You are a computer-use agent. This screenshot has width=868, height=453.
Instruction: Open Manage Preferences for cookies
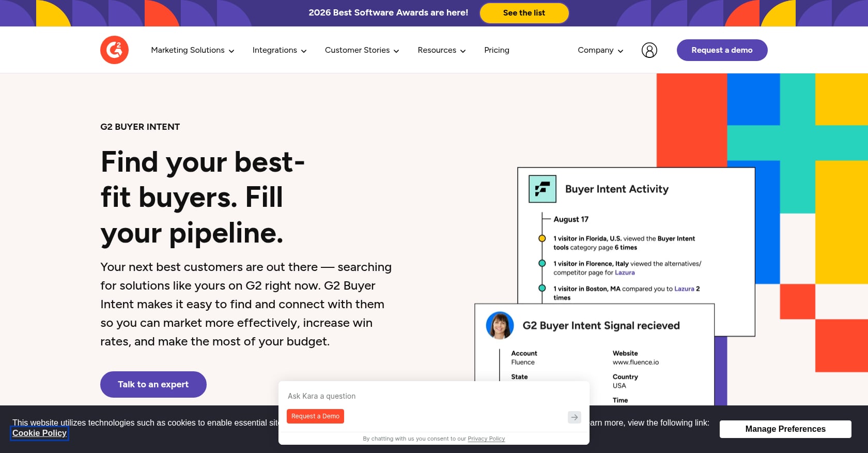[785, 429]
